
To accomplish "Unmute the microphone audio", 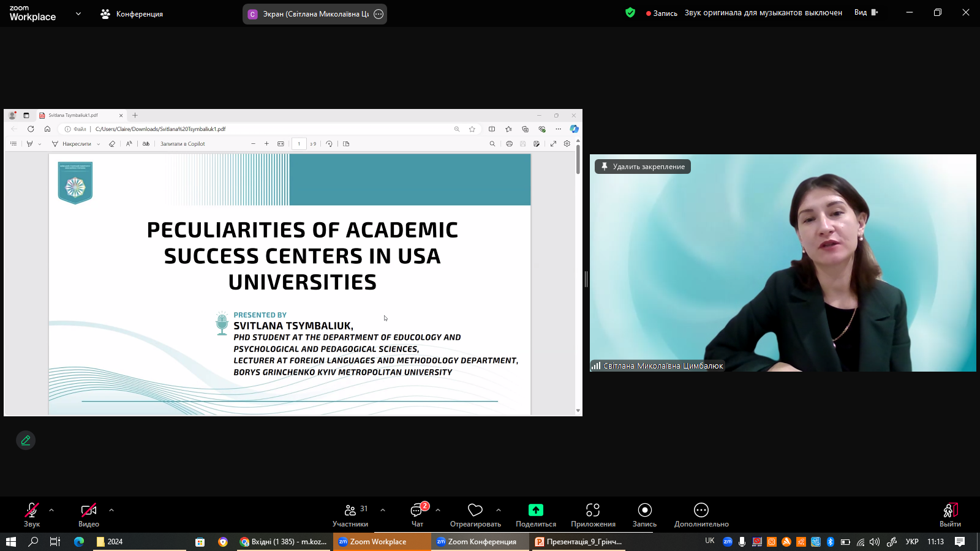I will point(31,515).
